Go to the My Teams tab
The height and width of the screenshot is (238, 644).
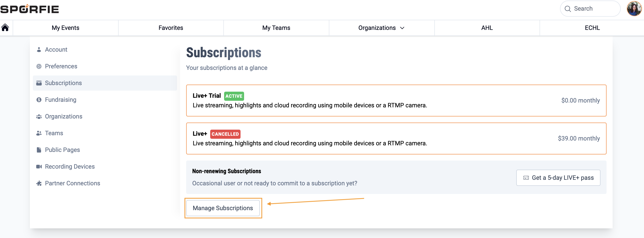click(276, 28)
